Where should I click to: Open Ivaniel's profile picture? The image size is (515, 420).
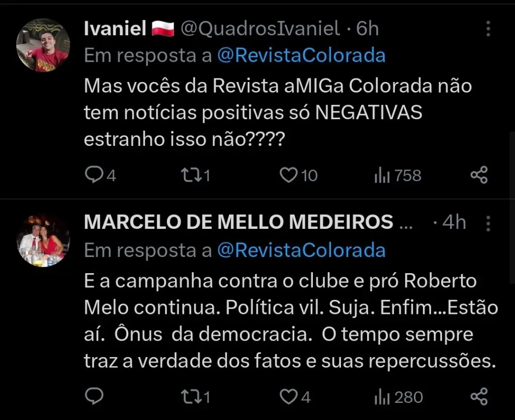coord(43,46)
